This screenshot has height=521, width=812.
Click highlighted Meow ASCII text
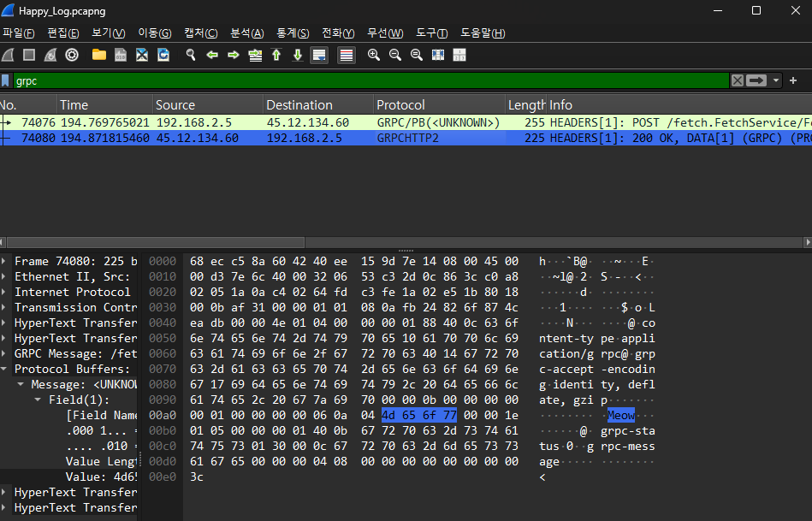point(621,416)
